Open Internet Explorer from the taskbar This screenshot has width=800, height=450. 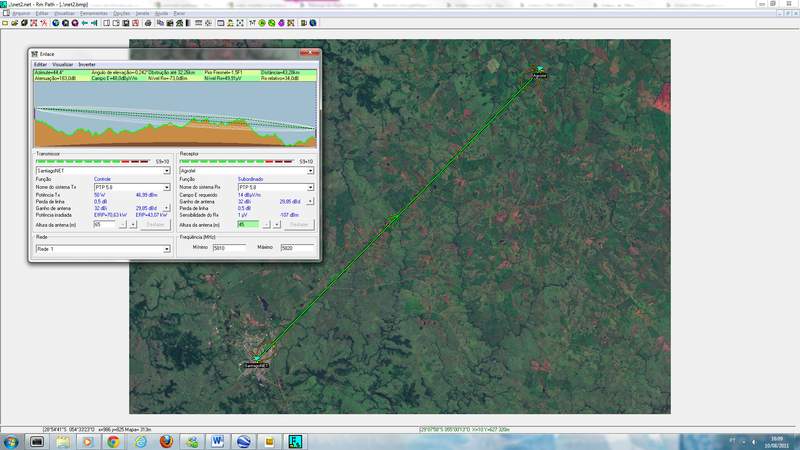(x=140, y=442)
